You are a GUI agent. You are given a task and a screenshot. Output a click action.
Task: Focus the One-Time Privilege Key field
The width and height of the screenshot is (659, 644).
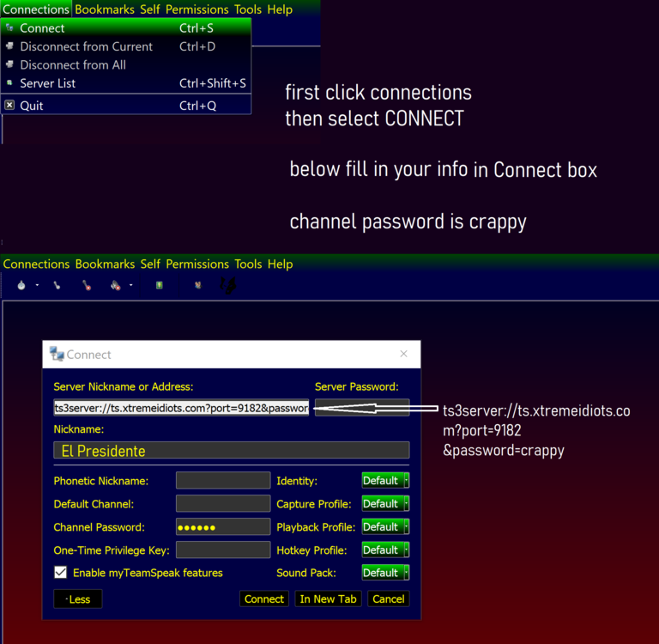click(x=223, y=550)
